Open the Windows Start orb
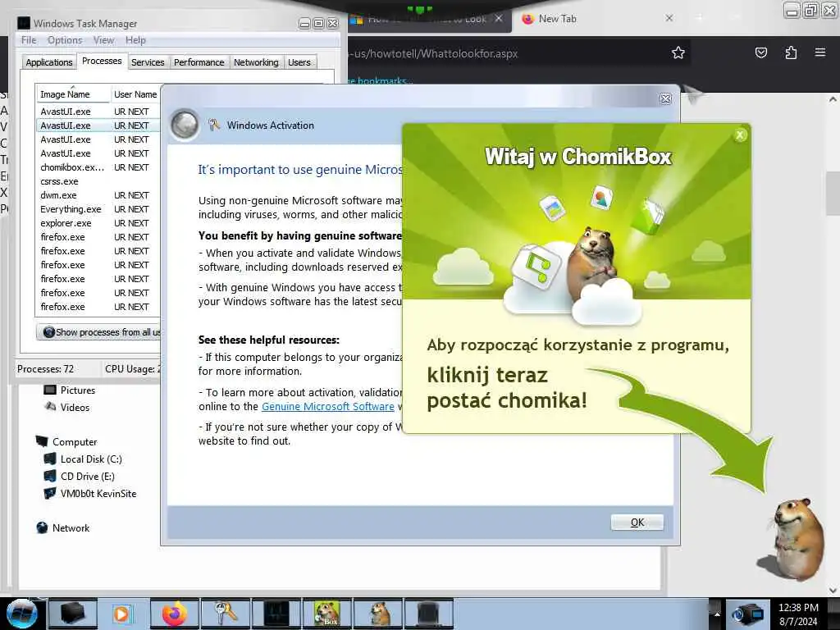The height and width of the screenshot is (630, 840). coord(21,614)
